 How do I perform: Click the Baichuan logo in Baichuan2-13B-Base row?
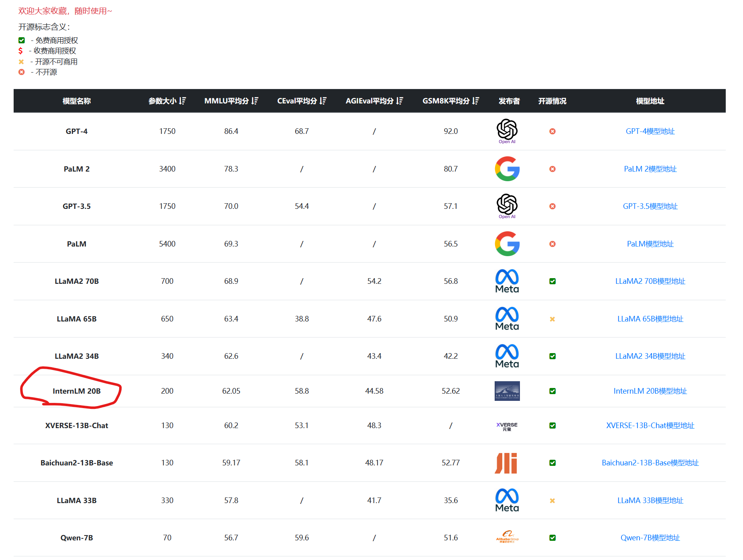[x=506, y=463]
